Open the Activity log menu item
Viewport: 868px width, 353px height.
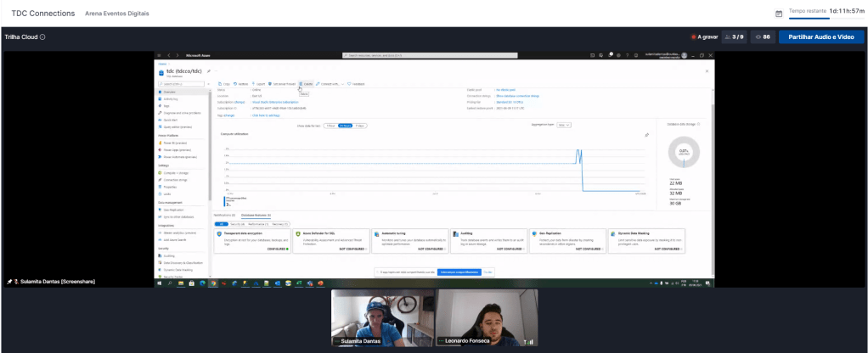click(x=170, y=98)
